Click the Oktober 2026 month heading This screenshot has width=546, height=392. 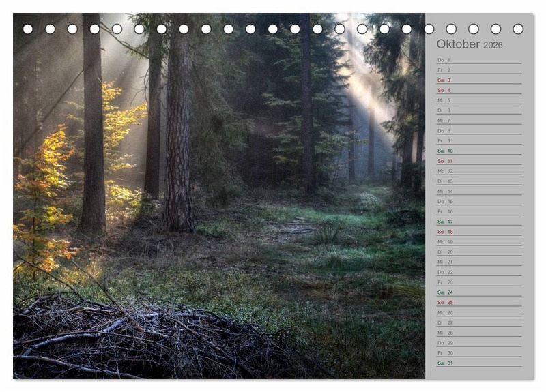[469, 44]
